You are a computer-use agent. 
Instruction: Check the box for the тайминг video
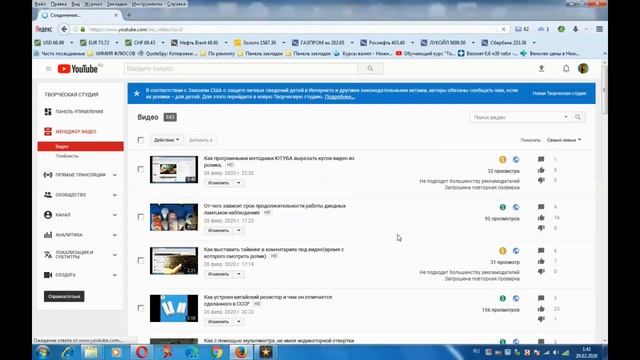coord(141,260)
